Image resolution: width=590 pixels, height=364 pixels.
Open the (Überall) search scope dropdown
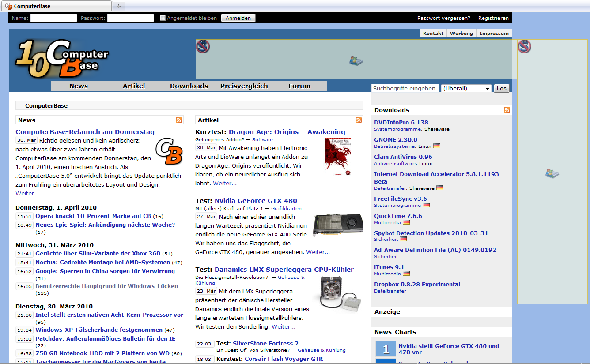466,89
